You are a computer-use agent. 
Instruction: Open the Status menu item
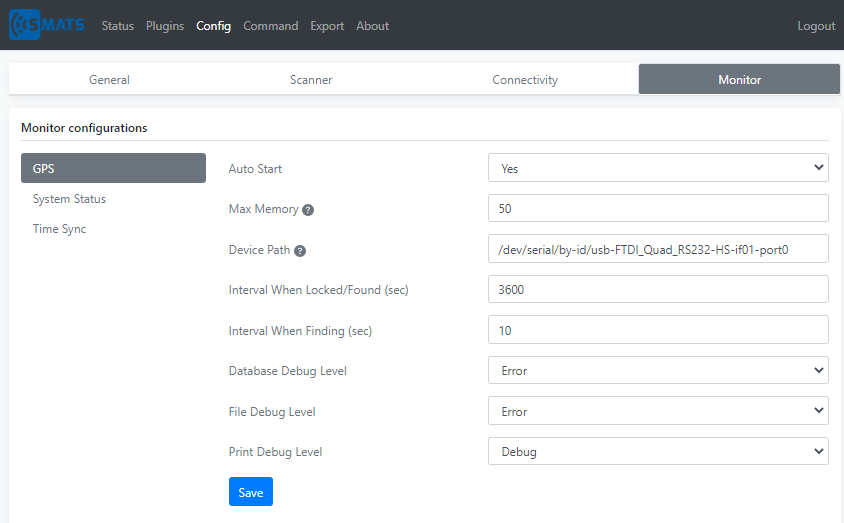117,26
